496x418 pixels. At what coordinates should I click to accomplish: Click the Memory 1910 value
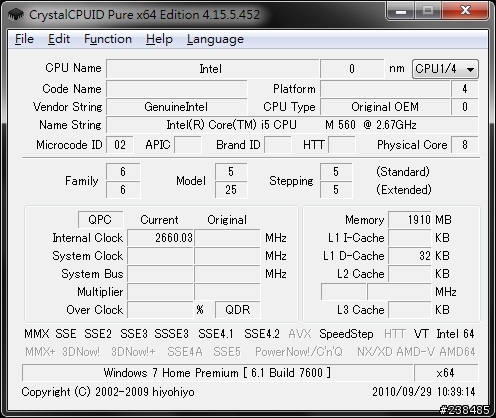click(x=410, y=220)
